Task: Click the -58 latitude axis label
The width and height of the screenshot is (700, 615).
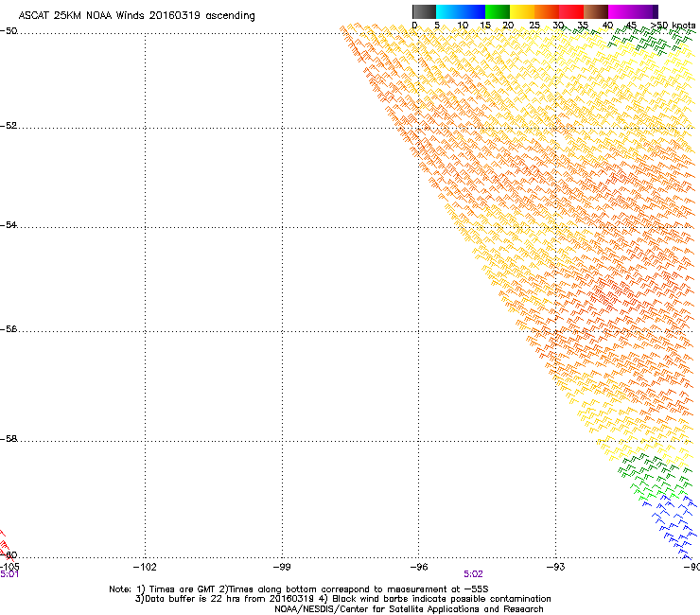Action: click(9, 439)
